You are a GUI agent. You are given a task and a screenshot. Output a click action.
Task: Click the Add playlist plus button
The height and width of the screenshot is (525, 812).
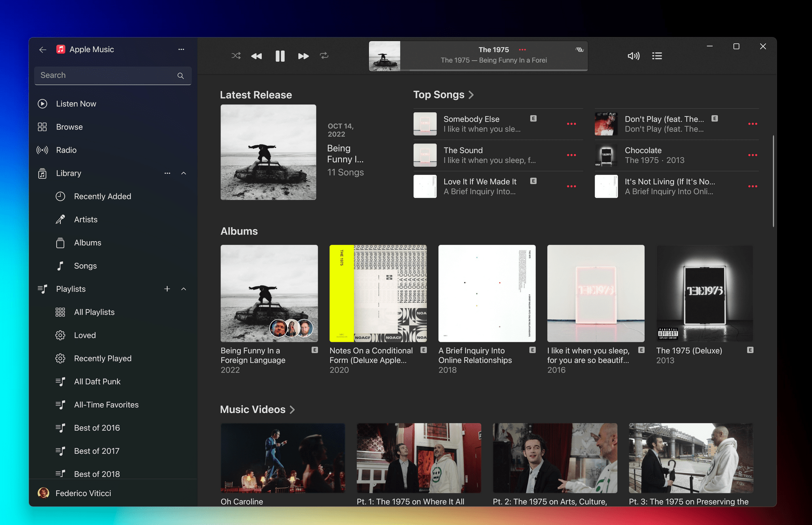coord(167,288)
